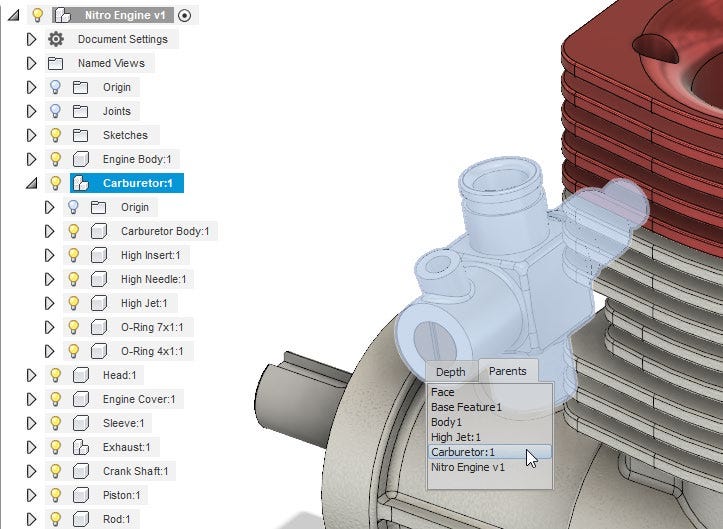Show the top-level Origin folder via its bulb
This screenshot has height=529, width=723.
(55, 87)
